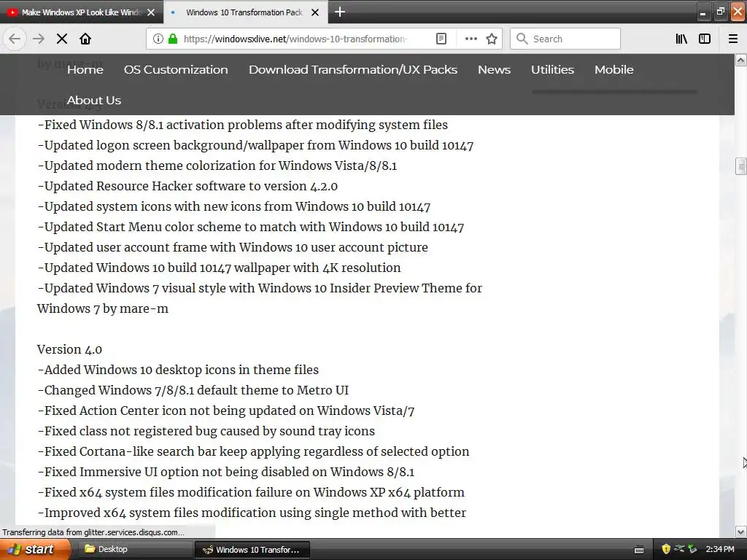The image size is (747, 560).
Task: Open page actions three-dots menu
Action: (471, 39)
